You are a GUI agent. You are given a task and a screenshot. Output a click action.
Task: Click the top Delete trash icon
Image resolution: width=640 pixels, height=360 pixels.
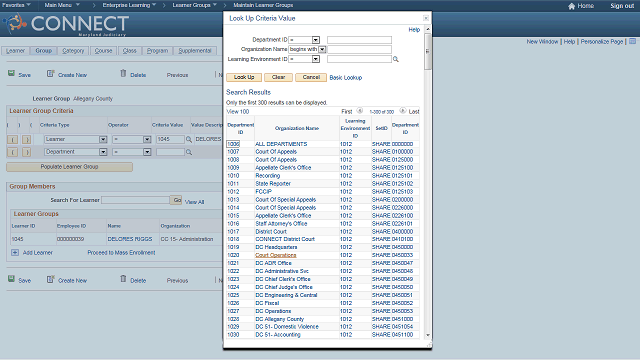(123, 73)
